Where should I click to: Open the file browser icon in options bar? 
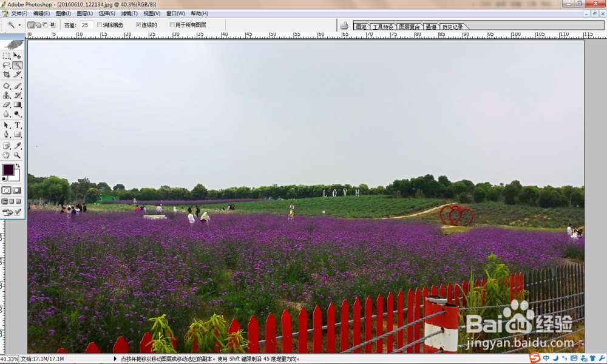click(x=344, y=25)
